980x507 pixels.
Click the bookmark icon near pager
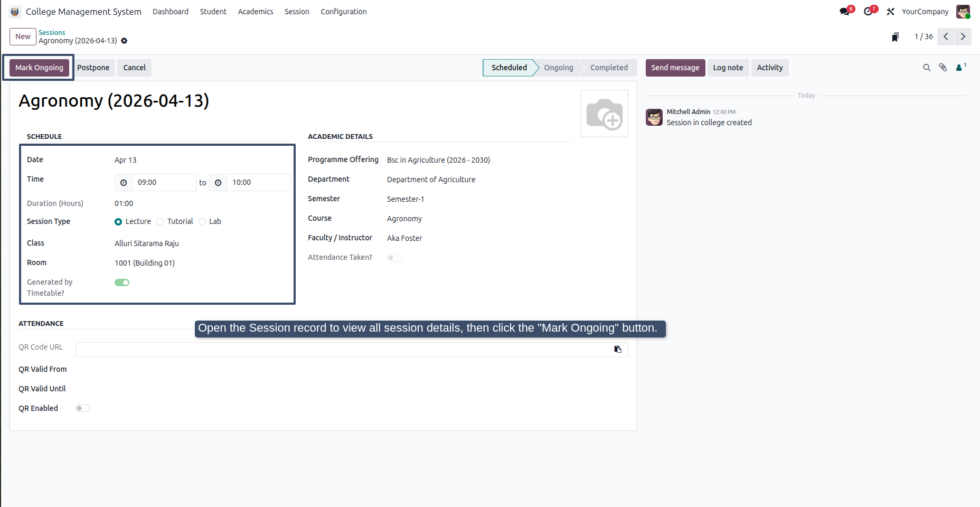895,37
